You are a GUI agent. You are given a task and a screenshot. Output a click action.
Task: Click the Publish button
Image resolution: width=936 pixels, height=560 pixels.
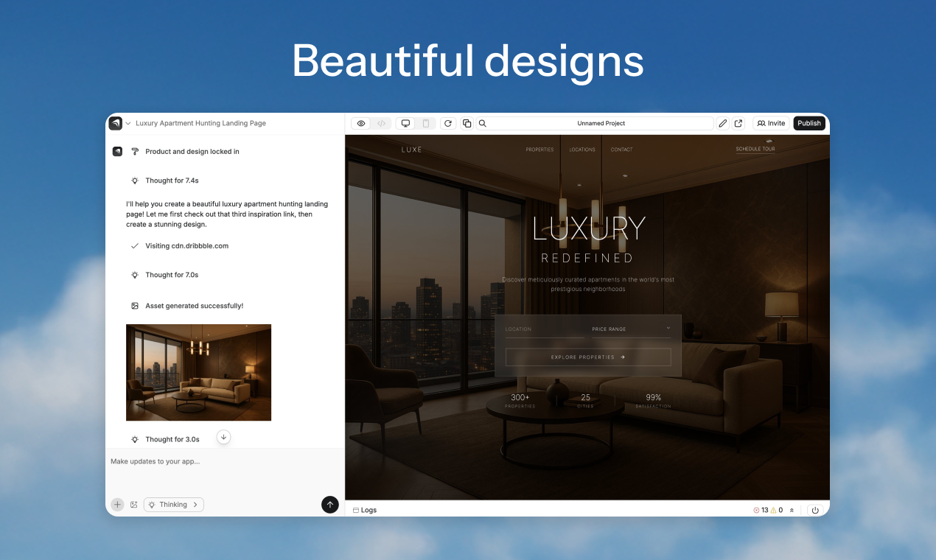coord(809,123)
